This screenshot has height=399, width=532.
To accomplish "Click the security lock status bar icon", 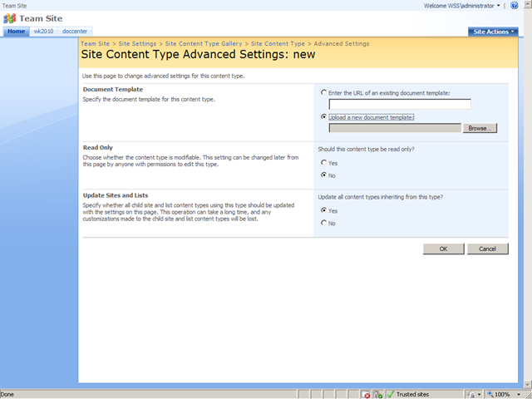I will click(471, 394).
